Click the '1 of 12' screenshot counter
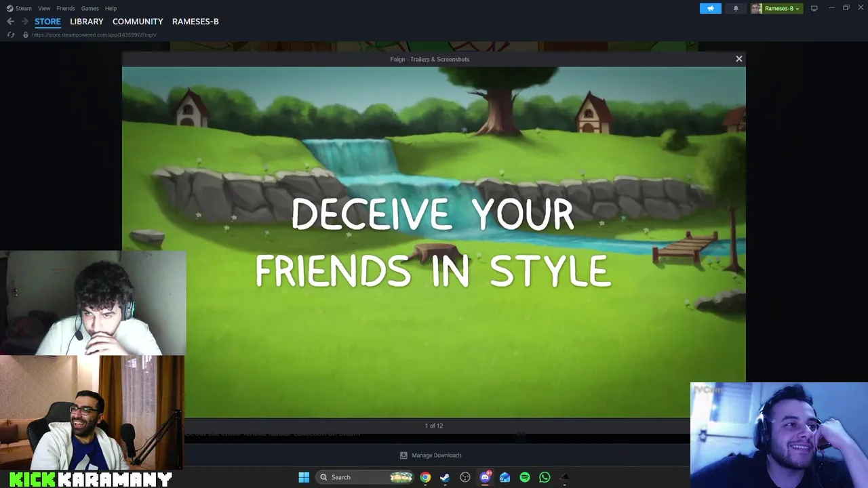This screenshot has width=868, height=488. point(434,426)
